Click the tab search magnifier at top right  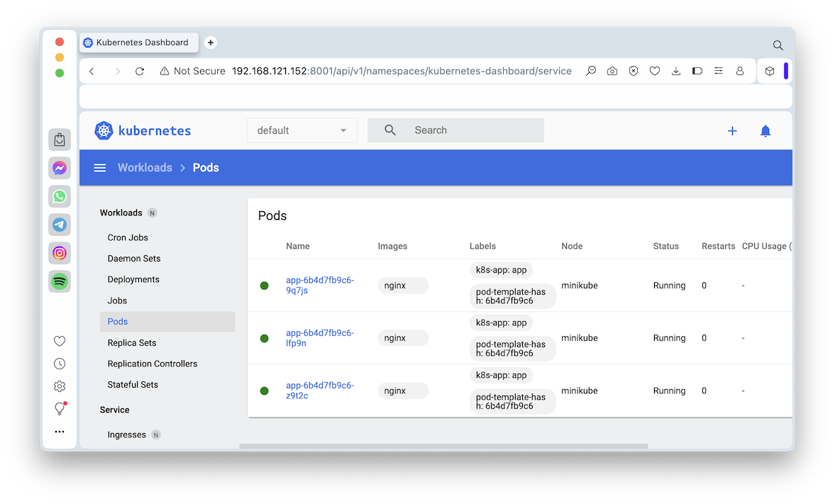[x=778, y=45]
